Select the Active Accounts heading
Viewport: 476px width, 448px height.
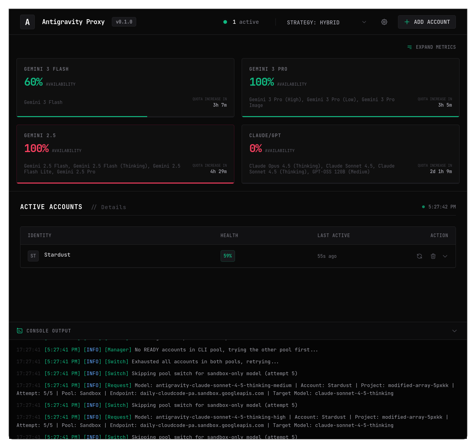[x=51, y=207]
